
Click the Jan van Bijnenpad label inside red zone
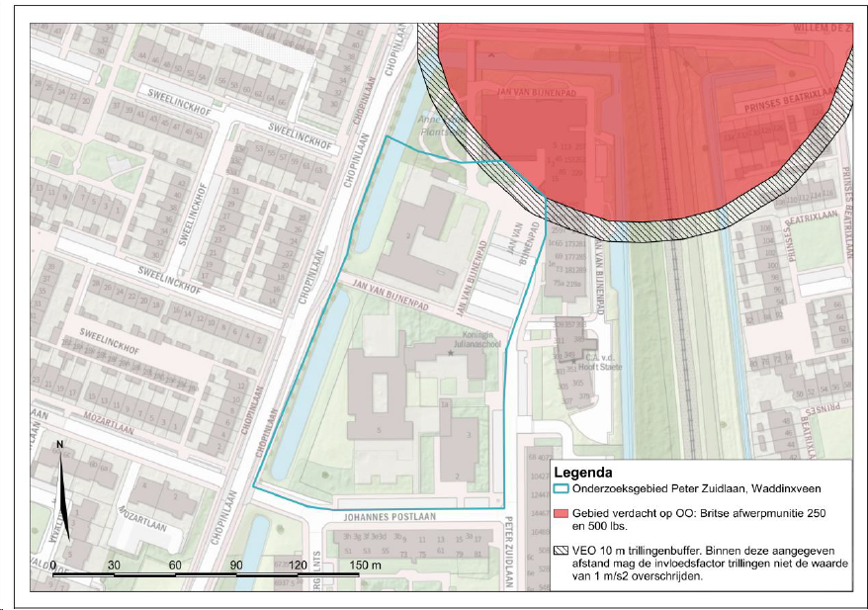[x=537, y=93]
